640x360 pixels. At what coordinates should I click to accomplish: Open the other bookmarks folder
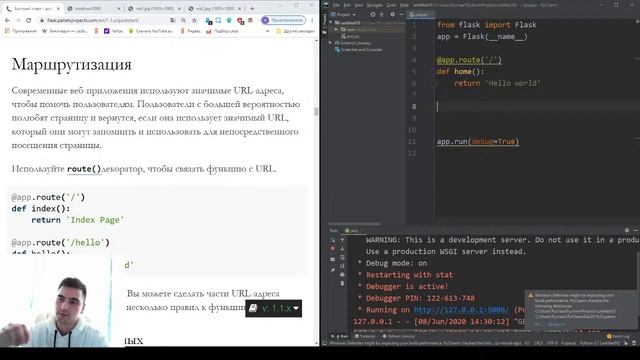coord(296,31)
